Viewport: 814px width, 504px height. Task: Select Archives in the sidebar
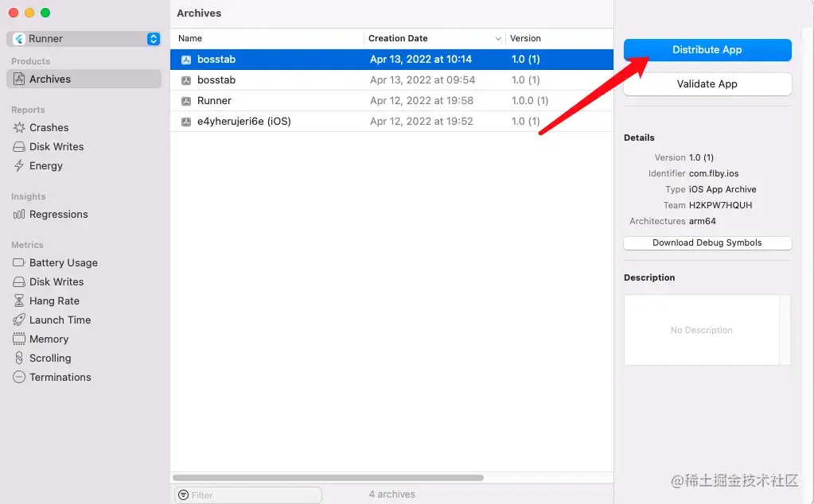coord(84,79)
